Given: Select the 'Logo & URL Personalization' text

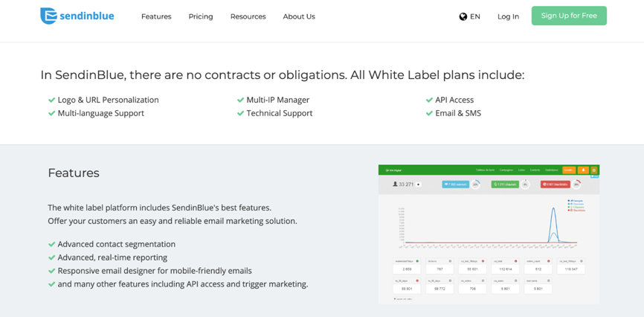Looking at the screenshot, I should (108, 100).
